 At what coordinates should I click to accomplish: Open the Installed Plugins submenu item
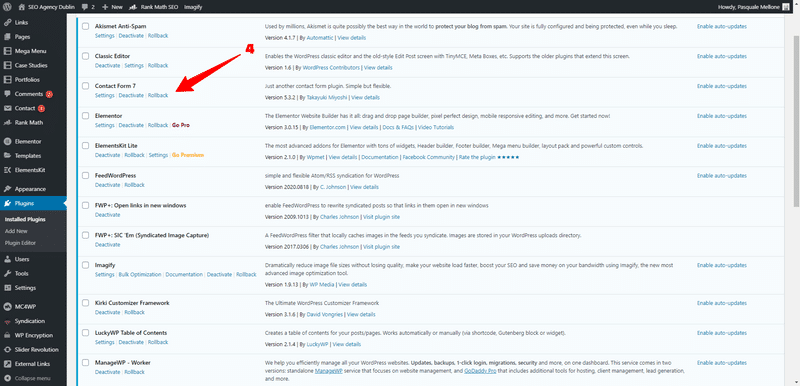click(x=25, y=220)
